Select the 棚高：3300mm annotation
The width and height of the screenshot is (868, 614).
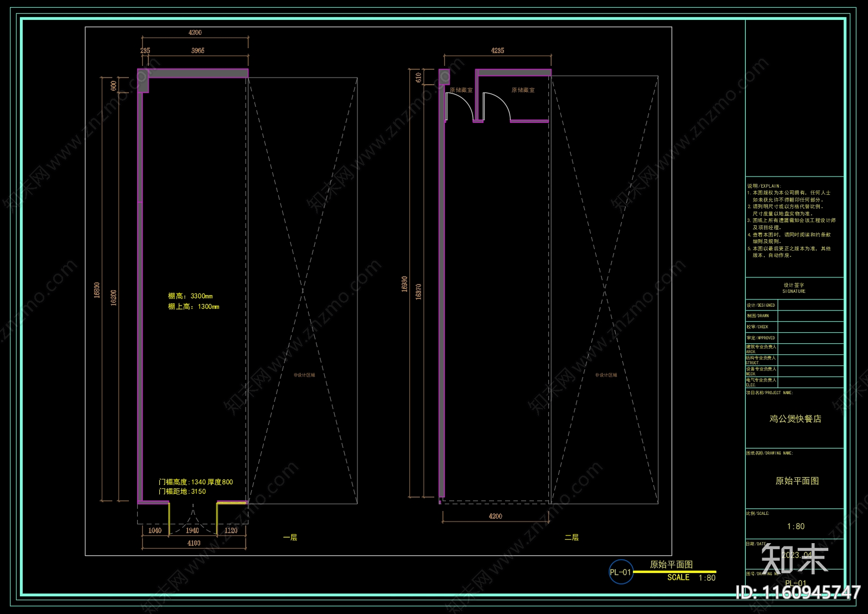click(x=190, y=296)
